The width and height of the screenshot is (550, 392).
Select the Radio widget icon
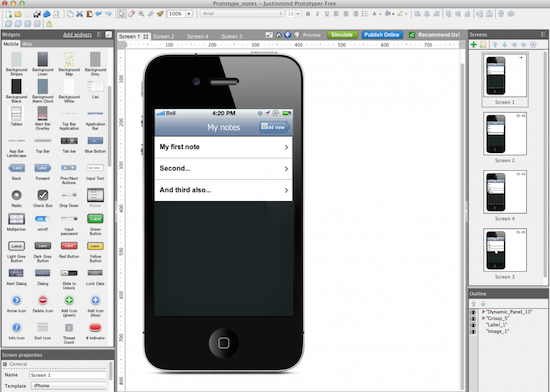click(16, 195)
